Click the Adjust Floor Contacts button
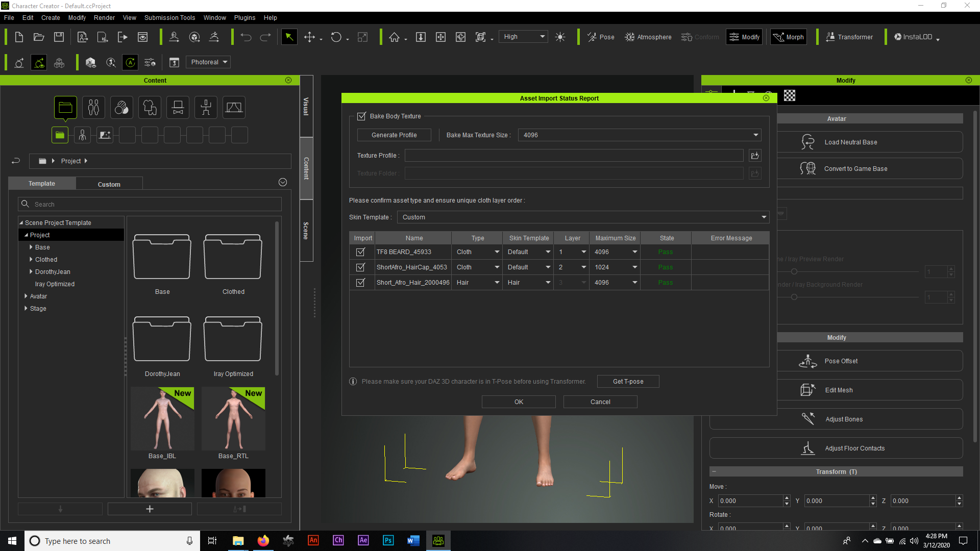This screenshot has height=551, width=980. [836, 448]
